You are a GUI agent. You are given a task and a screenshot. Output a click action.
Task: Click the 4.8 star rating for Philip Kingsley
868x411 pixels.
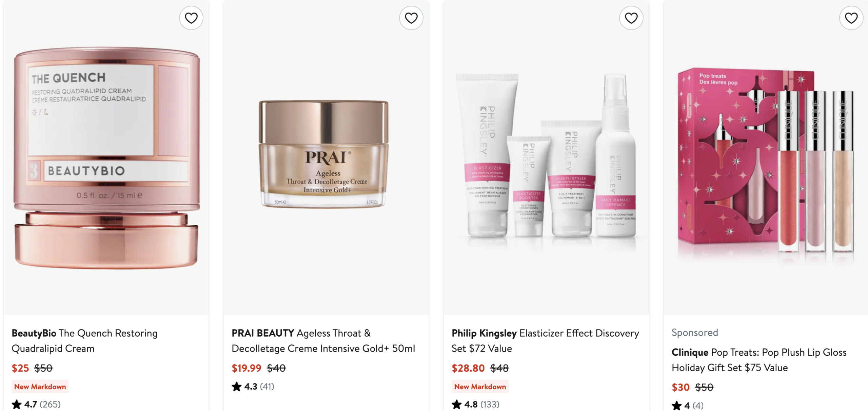475,404
